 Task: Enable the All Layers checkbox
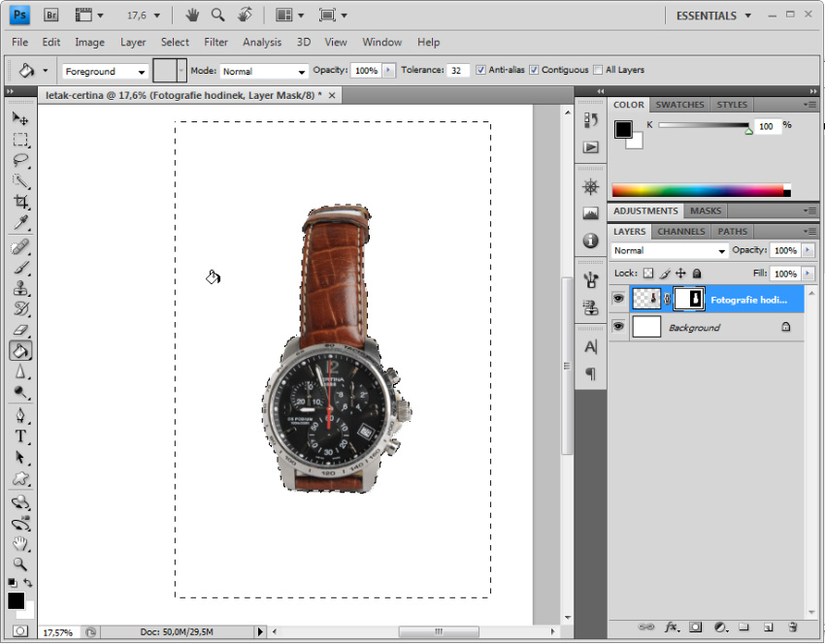598,71
